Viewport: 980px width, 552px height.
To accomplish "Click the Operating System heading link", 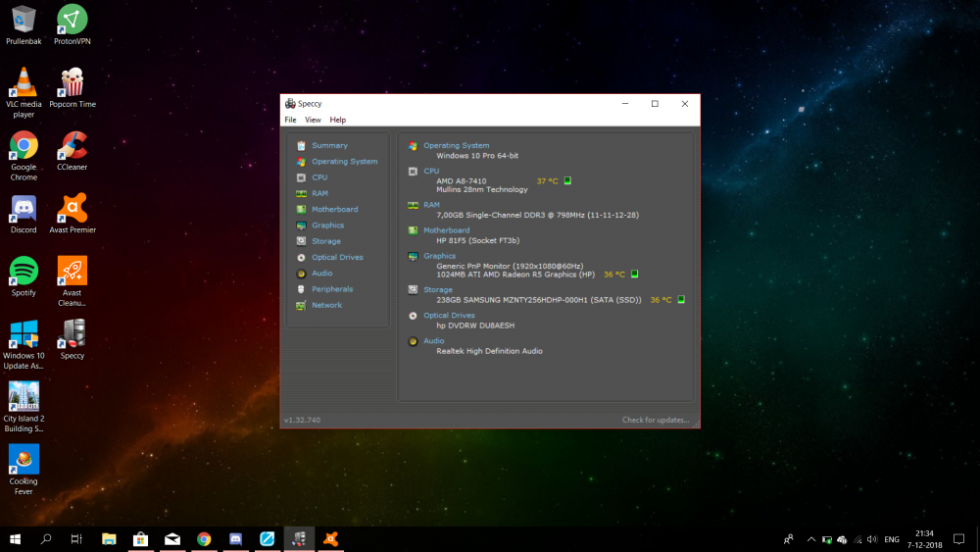I will coord(456,145).
